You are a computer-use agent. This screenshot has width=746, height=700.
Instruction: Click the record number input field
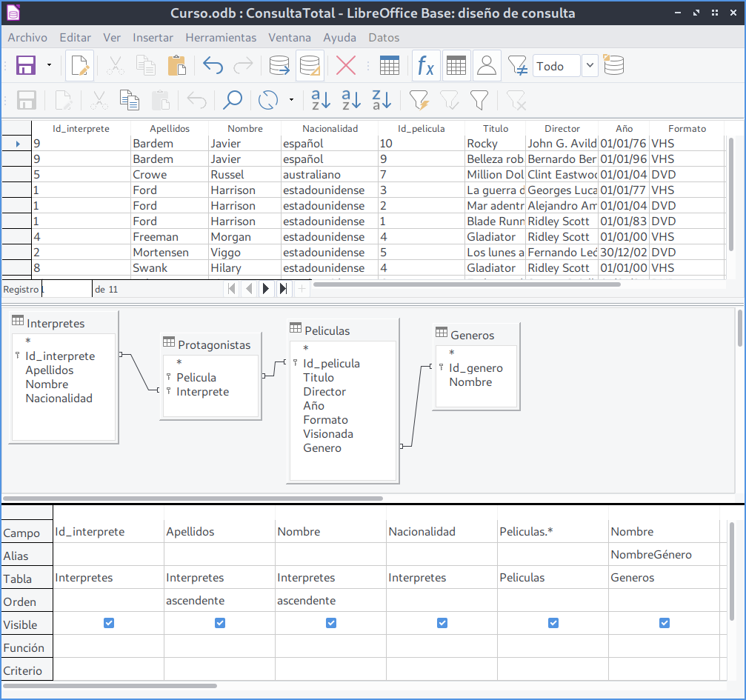pyautogui.click(x=67, y=289)
